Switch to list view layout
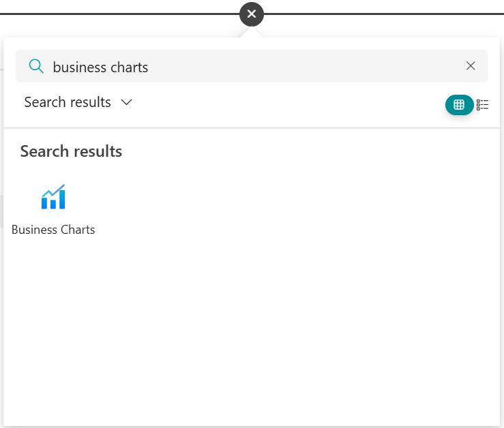The width and height of the screenshot is (504, 428). tap(483, 104)
